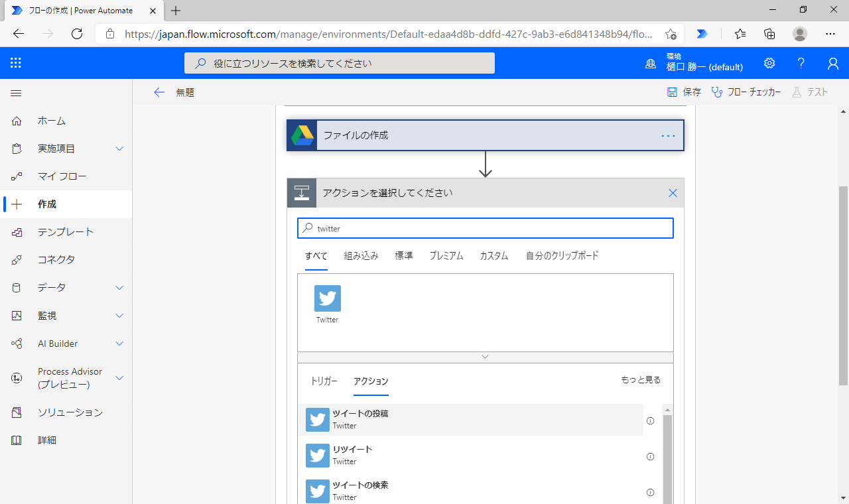This screenshot has width=849, height=504.
Task: Open browser profile avatar icon
Action: click(x=800, y=34)
